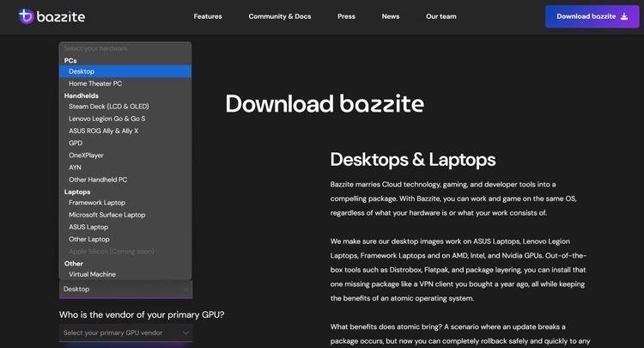644x348 pixels.
Task: Click the GPU vendor dropdown chevron
Action: click(185, 333)
